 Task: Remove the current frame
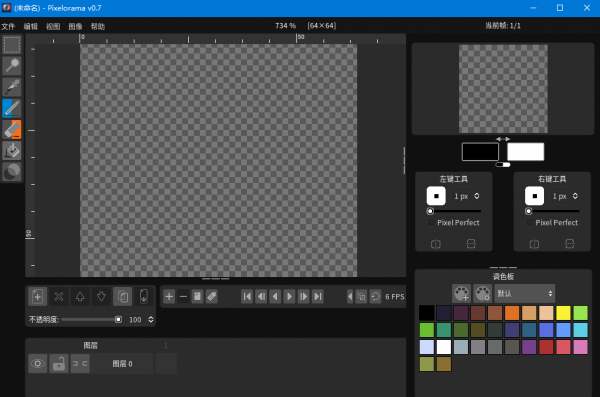tap(183, 296)
